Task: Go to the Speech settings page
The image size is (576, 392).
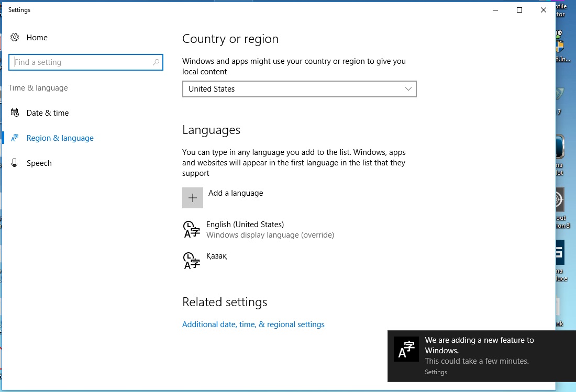Action: pyautogui.click(x=39, y=163)
